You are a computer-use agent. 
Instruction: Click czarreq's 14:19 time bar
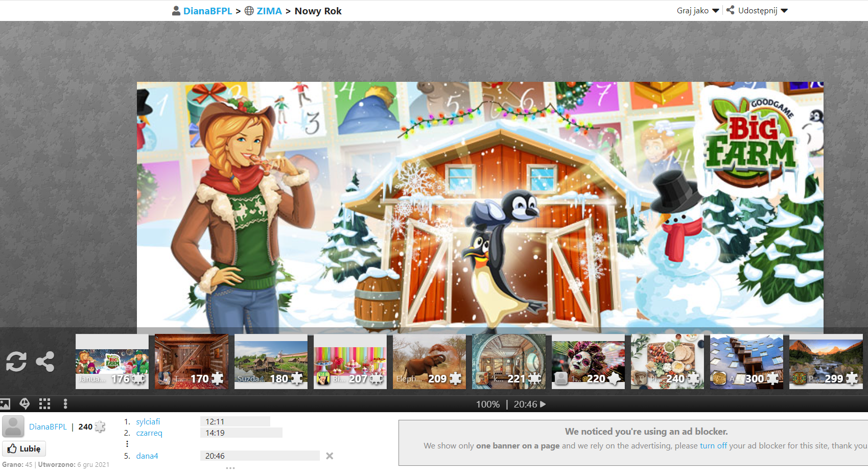coord(241,433)
